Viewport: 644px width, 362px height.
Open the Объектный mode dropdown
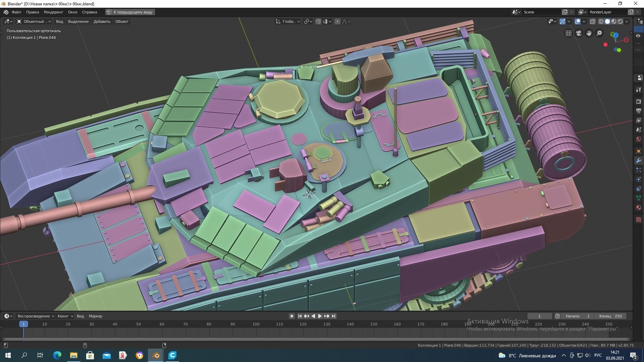click(34, 21)
